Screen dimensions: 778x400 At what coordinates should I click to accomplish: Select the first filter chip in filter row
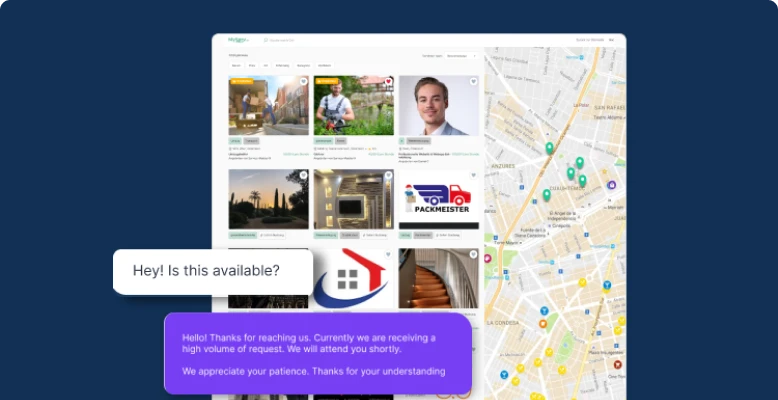(237, 66)
